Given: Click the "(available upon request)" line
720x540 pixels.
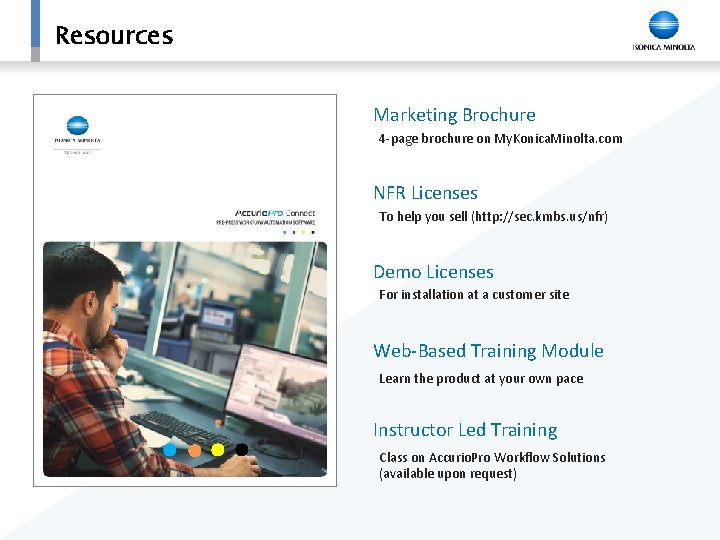Looking at the screenshot, I should [448, 473].
